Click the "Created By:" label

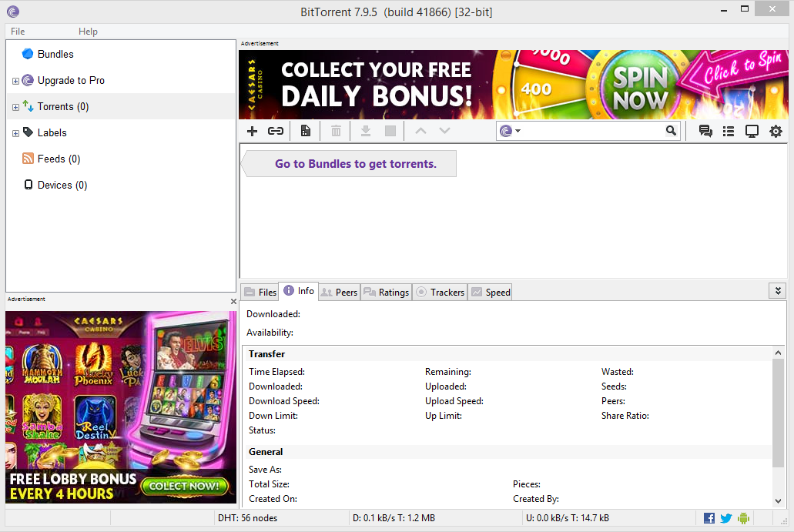[x=536, y=499]
